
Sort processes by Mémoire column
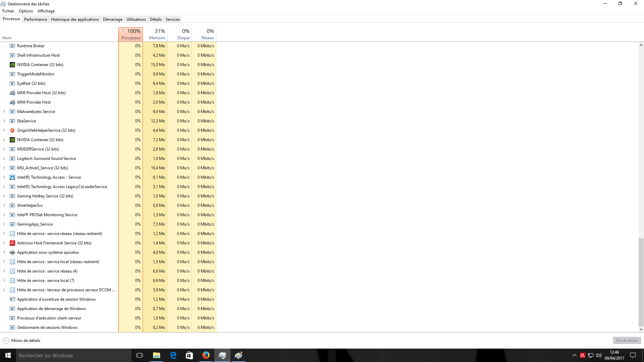pos(157,35)
